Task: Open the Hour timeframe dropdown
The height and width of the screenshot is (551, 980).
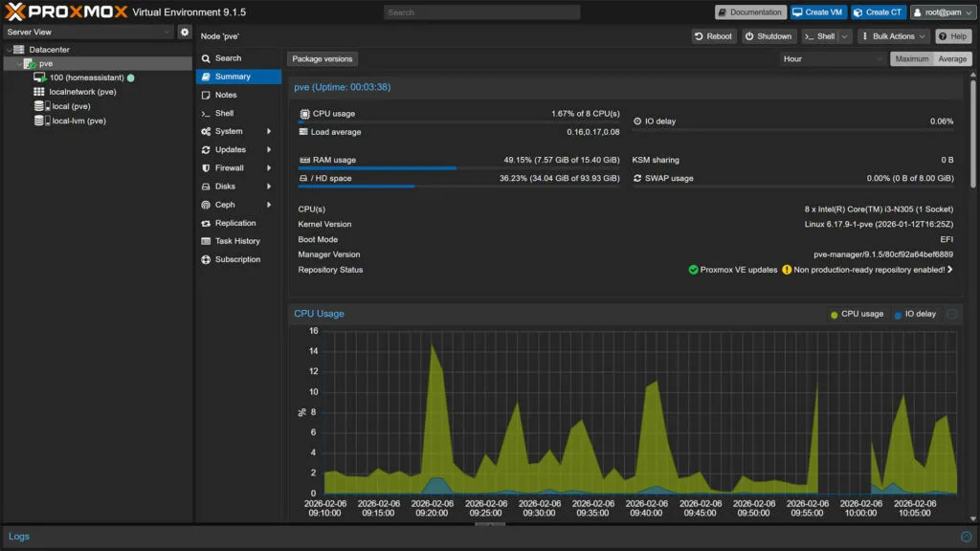Action: 833,58
